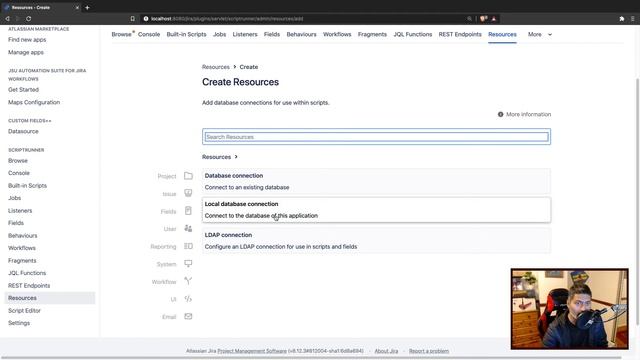Open Settings in sidebar
The width and height of the screenshot is (640, 360).
pos(19,323)
